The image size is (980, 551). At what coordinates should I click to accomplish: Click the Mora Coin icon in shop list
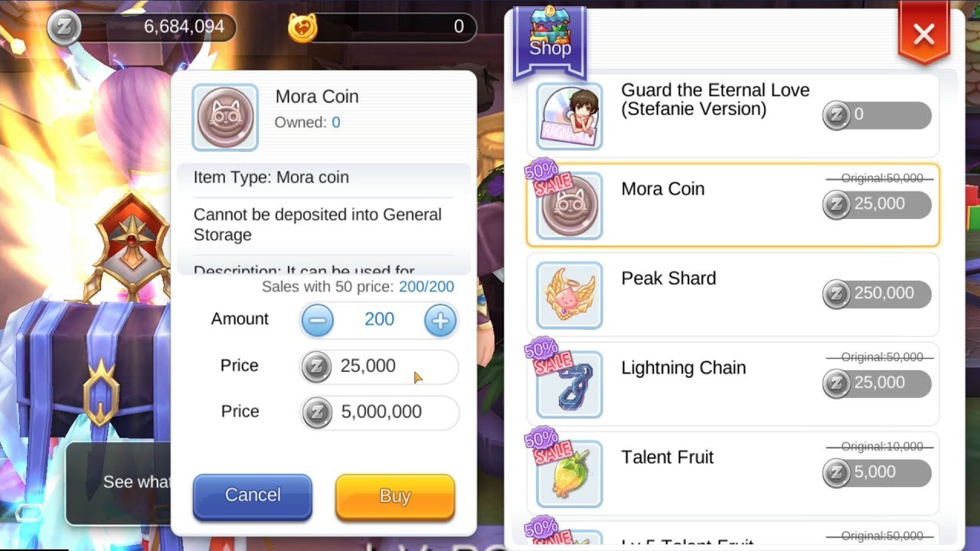[x=570, y=206]
